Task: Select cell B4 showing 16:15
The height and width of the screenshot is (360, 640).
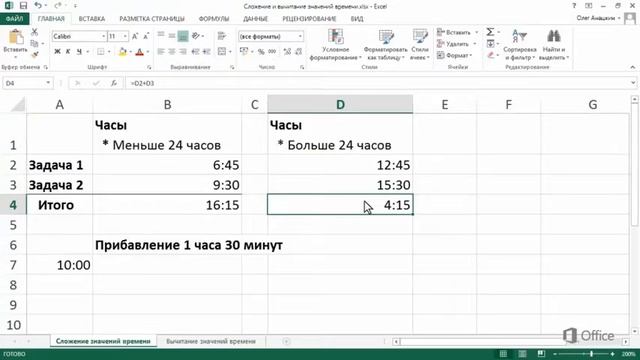Action: tap(167, 205)
